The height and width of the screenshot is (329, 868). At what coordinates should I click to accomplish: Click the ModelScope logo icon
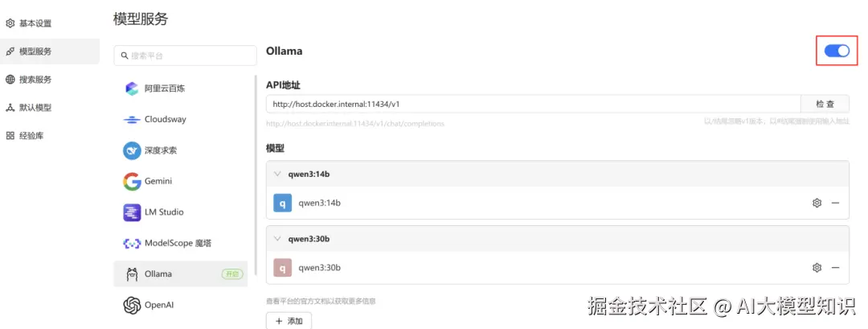pos(132,243)
